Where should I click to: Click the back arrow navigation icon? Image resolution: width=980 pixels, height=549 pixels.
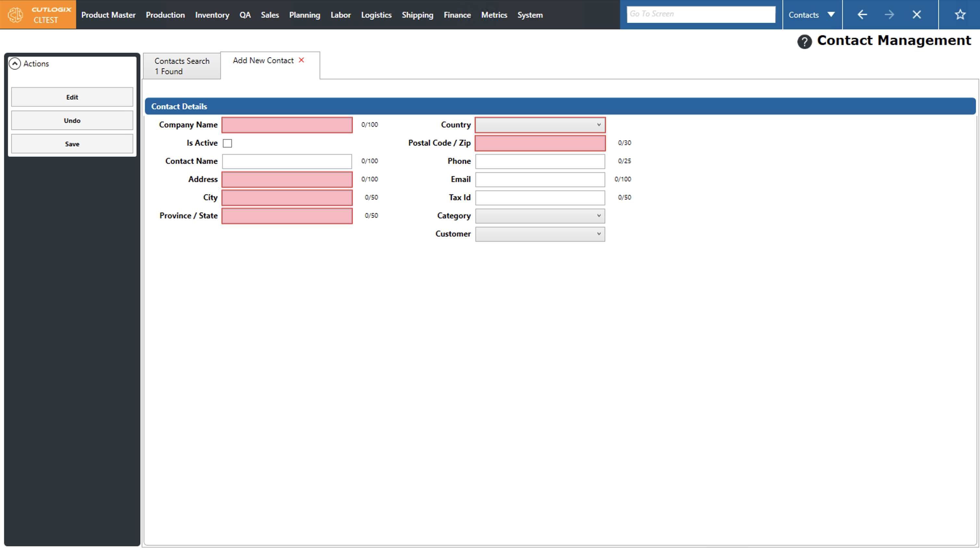tap(862, 15)
